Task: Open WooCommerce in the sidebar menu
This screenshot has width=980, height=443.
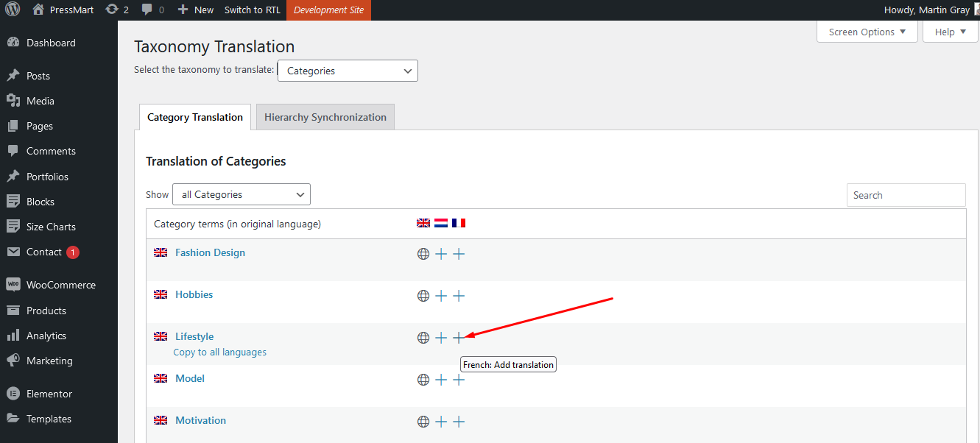Action: point(60,285)
